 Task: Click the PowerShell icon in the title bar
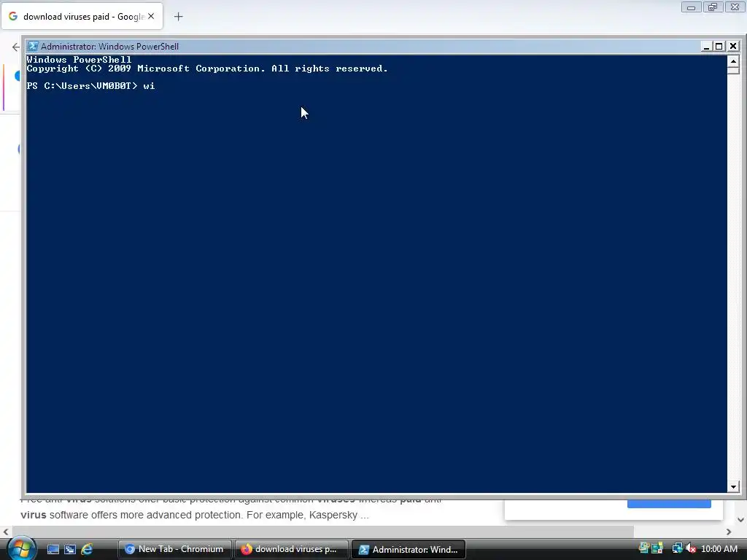pyautogui.click(x=32, y=46)
